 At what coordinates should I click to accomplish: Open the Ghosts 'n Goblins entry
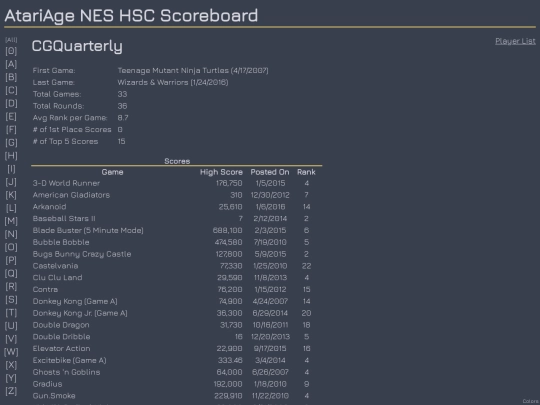[66, 372]
